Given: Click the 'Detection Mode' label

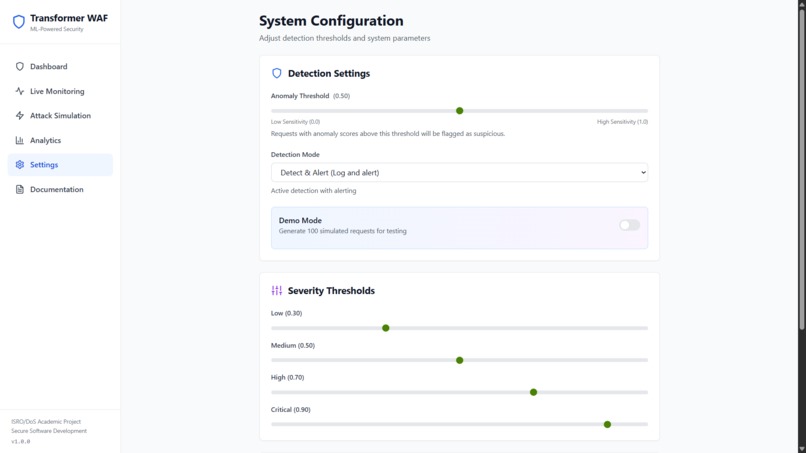Looking at the screenshot, I should (x=295, y=155).
